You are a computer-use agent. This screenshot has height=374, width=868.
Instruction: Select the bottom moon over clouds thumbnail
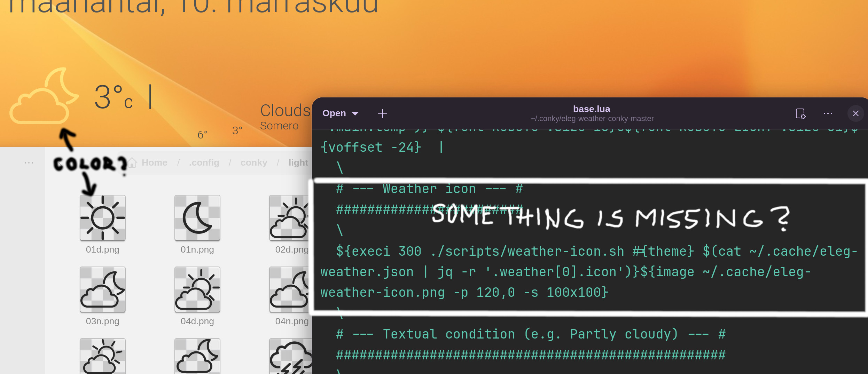tap(197, 358)
